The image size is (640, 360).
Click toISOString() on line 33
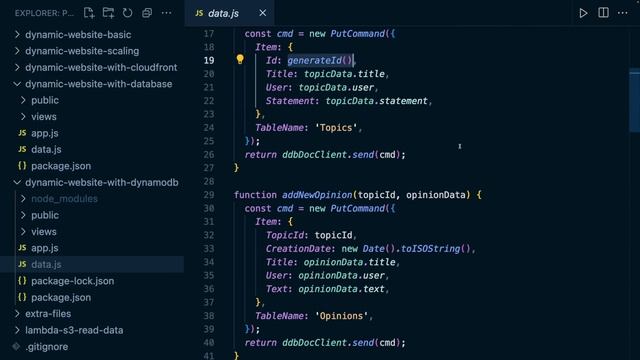coord(436,249)
